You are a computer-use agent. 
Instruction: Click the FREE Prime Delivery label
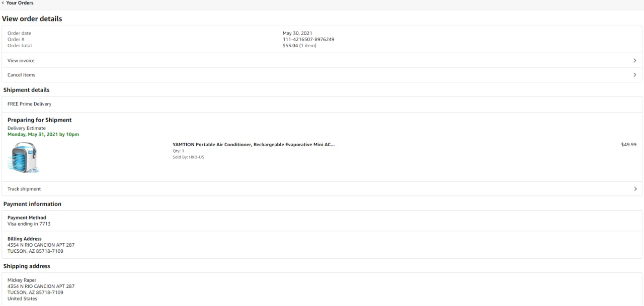coord(30,104)
